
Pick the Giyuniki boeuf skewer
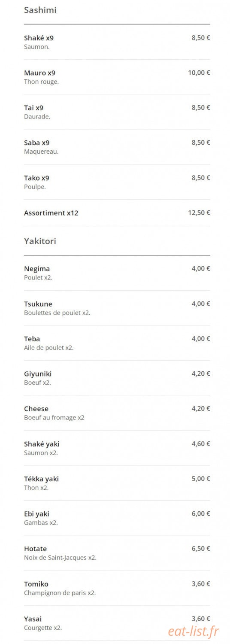point(117,378)
